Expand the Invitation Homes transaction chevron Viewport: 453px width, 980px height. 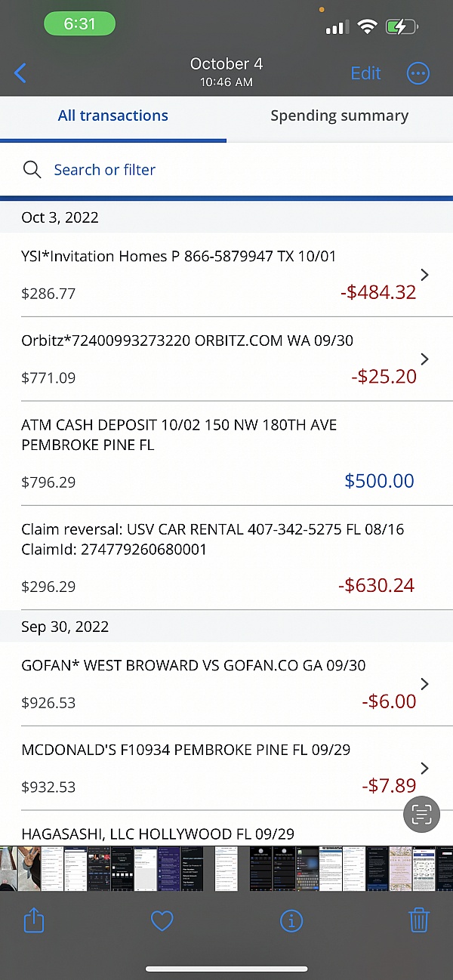424,275
